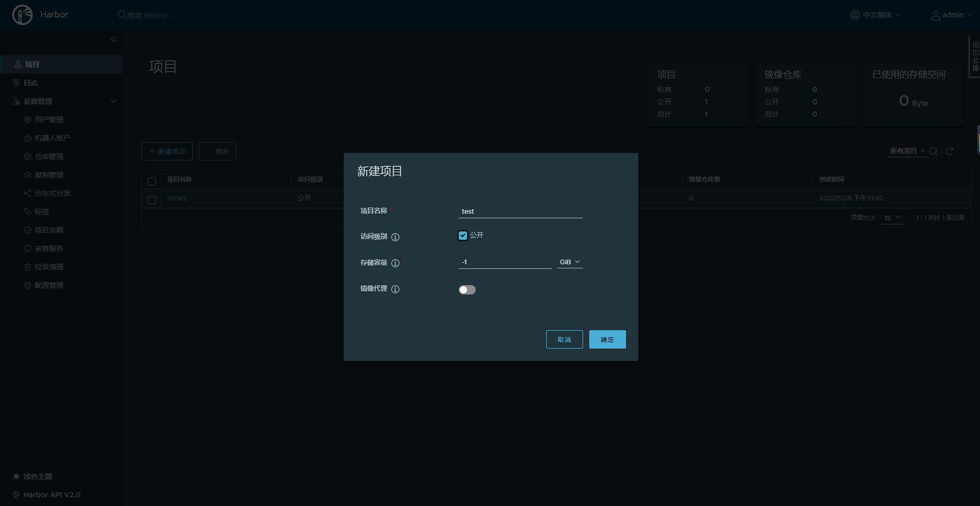Click the 配置管理 gear icon

[x=28, y=285]
